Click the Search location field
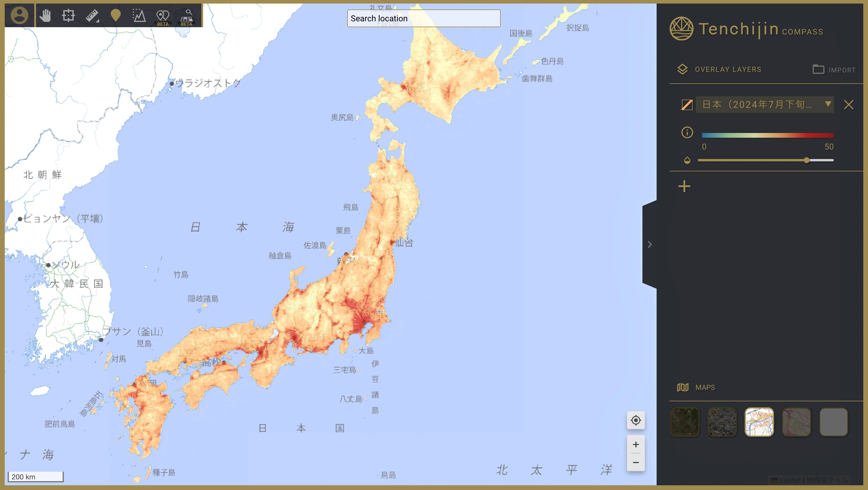 tap(424, 18)
